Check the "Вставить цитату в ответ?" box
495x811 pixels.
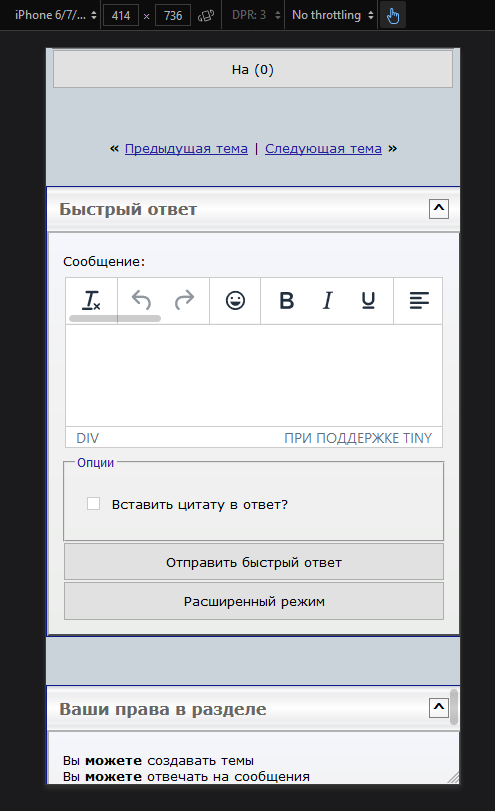[x=94, y=504]
